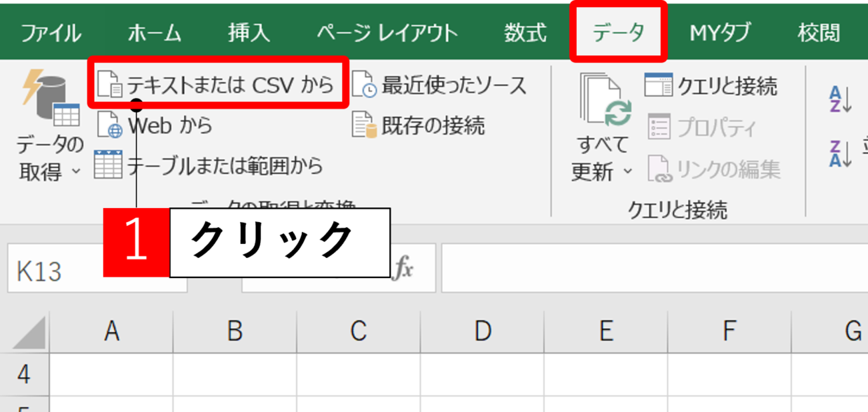
Task: Open 最近使ったソース list
Action: 439,85
